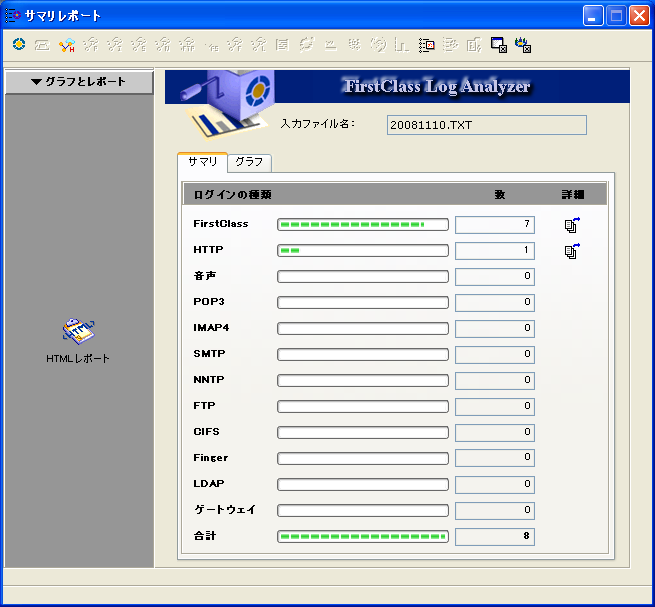
Task: Click the Finger row label
Action: pos(211,458)
